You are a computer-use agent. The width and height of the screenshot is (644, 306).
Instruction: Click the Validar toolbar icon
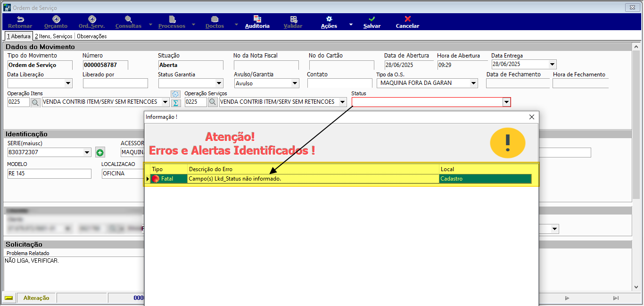(x=293, y=19)
